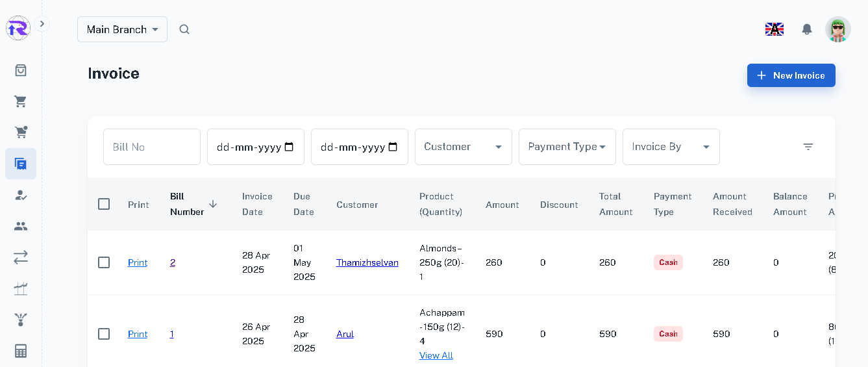868x367 pixels.
Task: Click the Bill Number column header
Action: coord(187,204)
